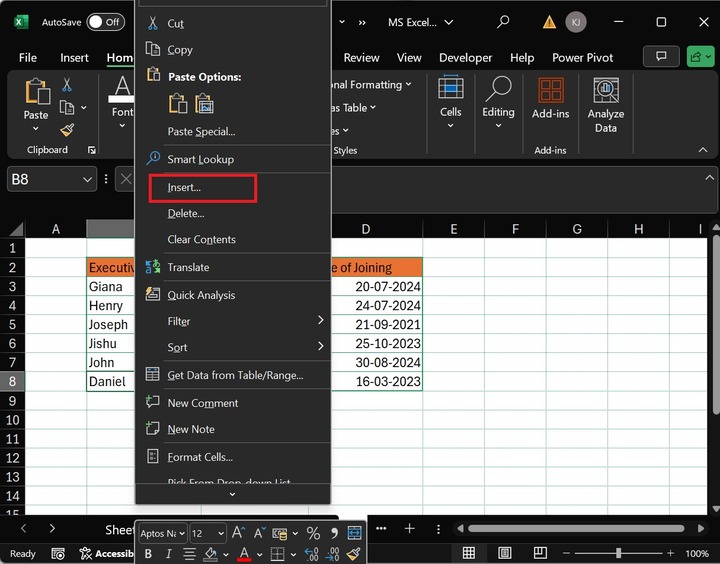Screen dimensions: 720x564
Task: Expand the Name Box dropdown
Action: pyautogui.click(x=87, y=179)
